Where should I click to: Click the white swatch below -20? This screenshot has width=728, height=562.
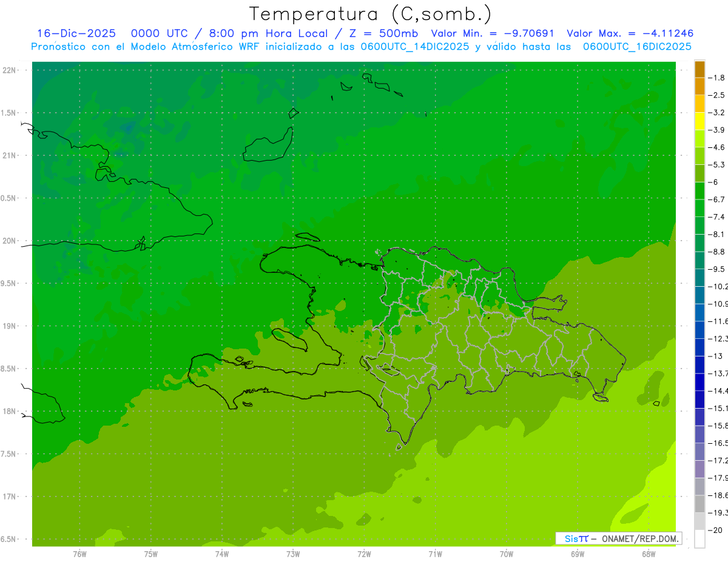(699, 539)
